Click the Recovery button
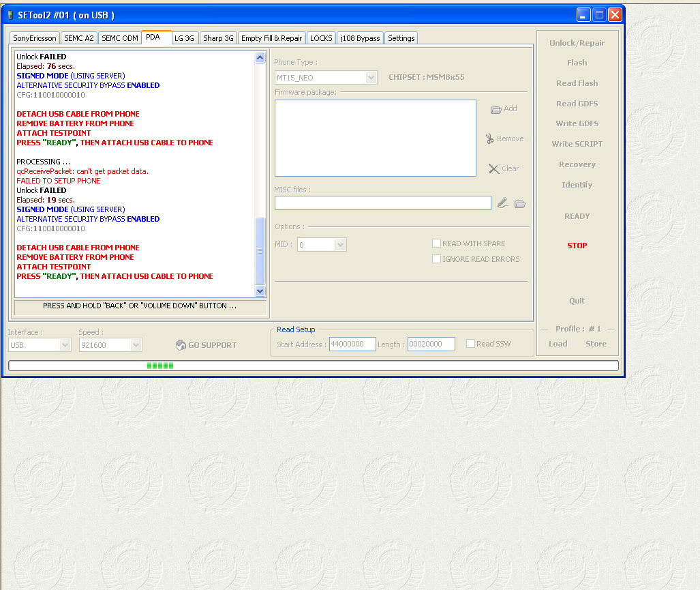Image resolution: width=700 pixels, height=590 pixels. pyautogui.click(x=577, y=164)
